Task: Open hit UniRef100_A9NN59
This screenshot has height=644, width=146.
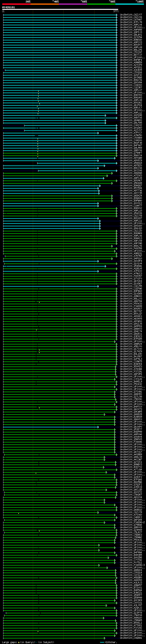Action: click(131, 63)
